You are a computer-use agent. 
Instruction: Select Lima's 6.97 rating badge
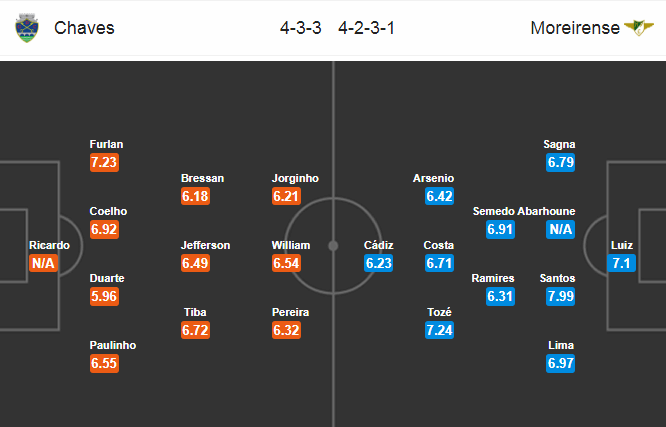point(561,363)
